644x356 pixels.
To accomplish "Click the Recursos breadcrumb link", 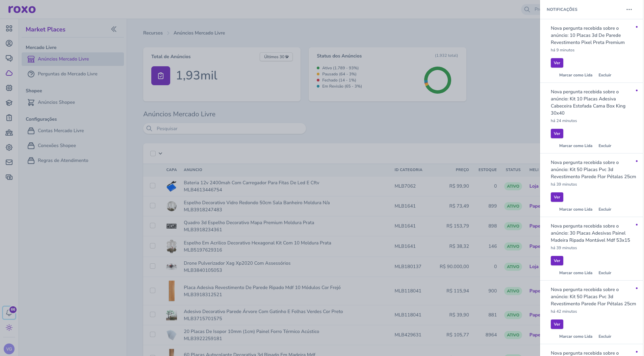I will pyautogui.click(x=153, y=33).
